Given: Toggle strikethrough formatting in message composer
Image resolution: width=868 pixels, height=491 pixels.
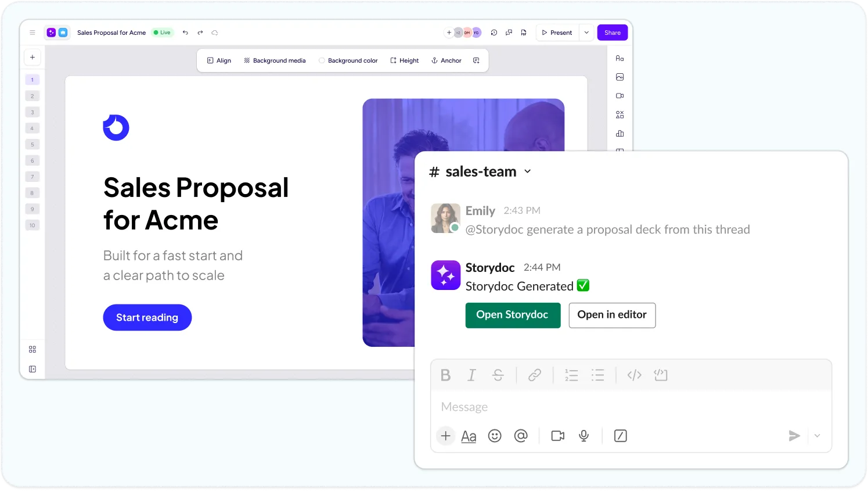Looking at the screenshot, I should [x=498, y=375].
